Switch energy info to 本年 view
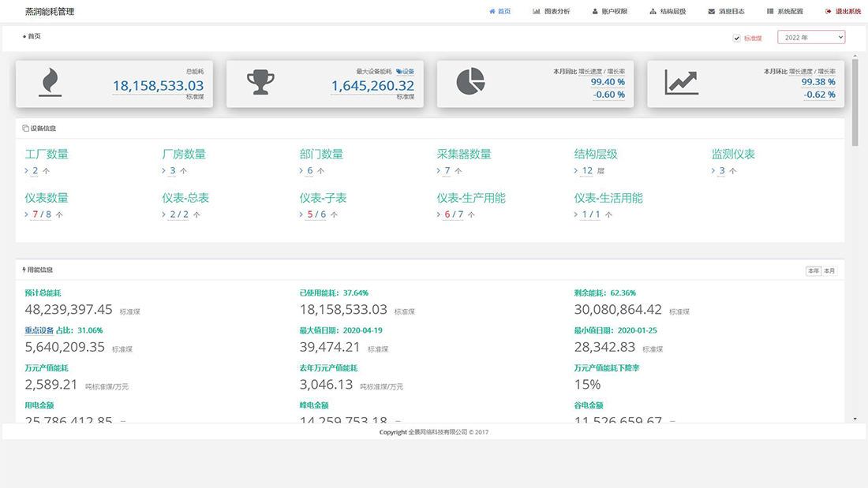Screen dimensions: 868x488 813,270
